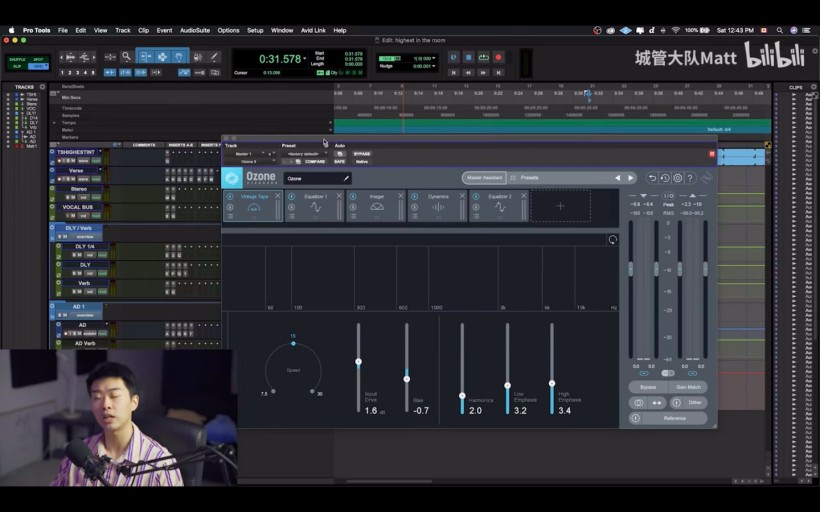Select the Pencil tool

click(214, 56)
